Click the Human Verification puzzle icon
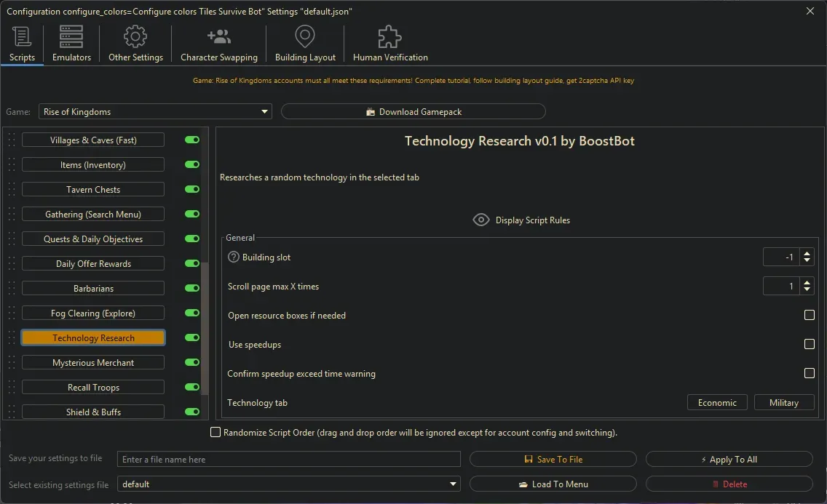 pyautogui.click(x=389, y=36)
